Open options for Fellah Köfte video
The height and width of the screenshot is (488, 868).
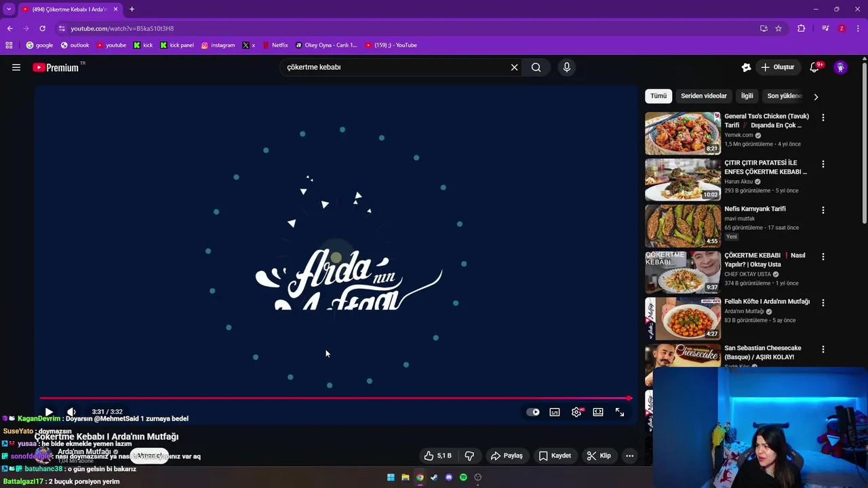[823, 303]
